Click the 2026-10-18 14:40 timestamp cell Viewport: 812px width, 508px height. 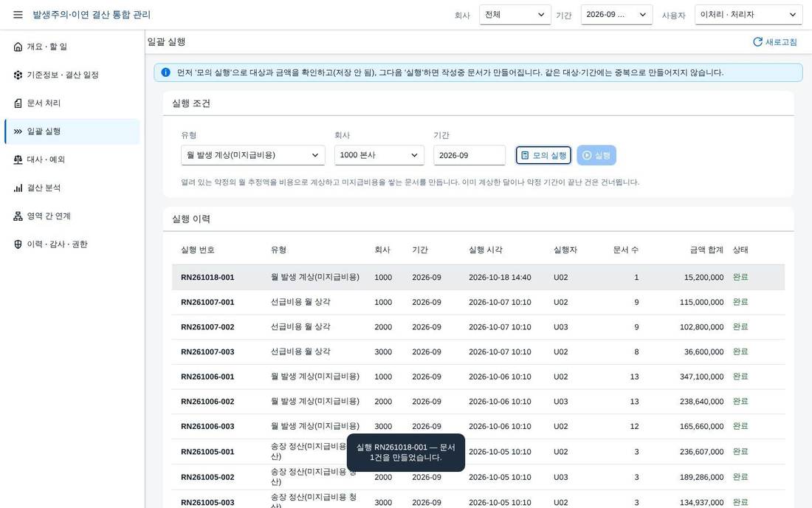[500, 278]
